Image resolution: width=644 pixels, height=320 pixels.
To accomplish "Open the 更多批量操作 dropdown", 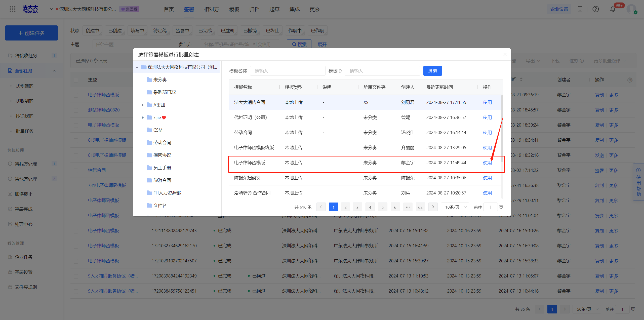I will [610, 61].
